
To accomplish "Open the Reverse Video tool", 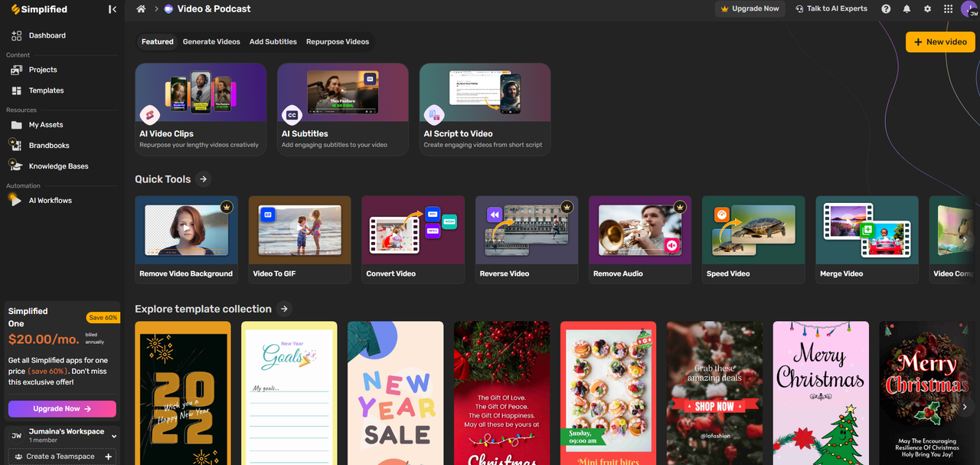I will tap(527, 240).
